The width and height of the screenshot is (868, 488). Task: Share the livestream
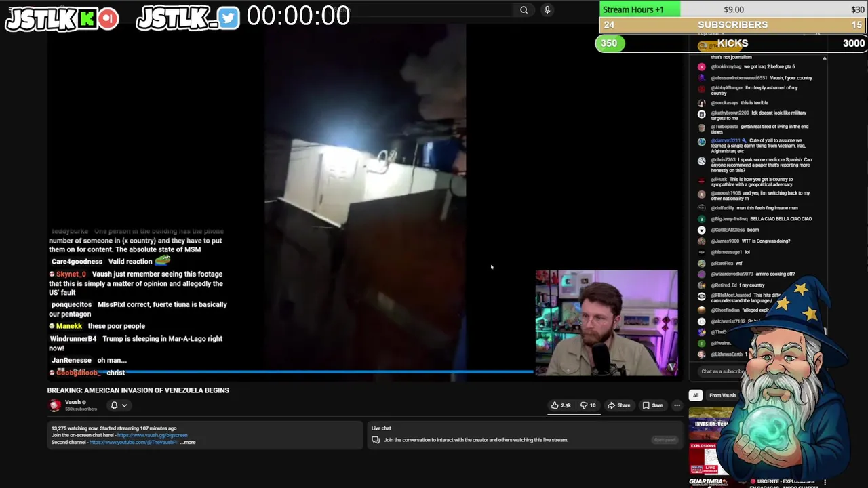[x=618, y=405]
